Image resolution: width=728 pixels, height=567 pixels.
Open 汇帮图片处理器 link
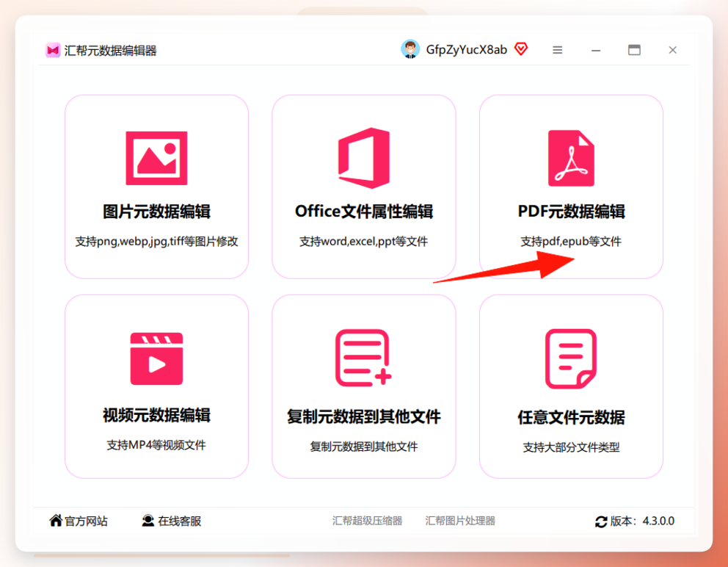coord(460,521)
